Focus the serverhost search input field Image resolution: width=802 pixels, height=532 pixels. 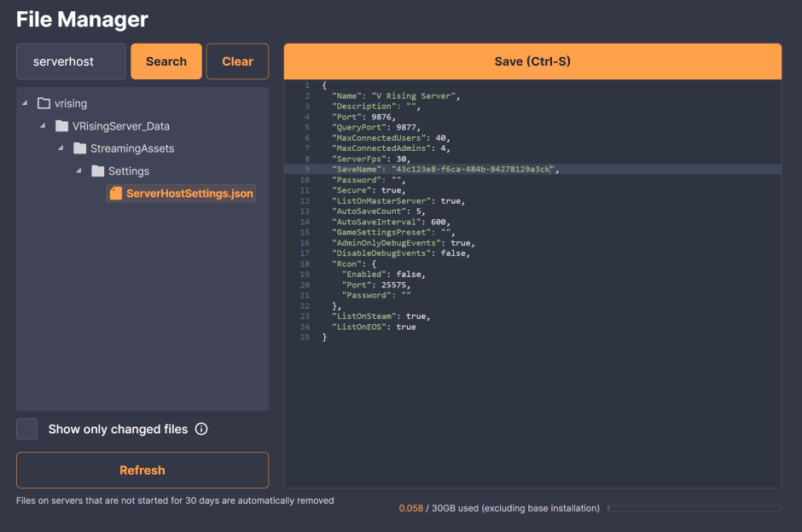tap(71, 61)
